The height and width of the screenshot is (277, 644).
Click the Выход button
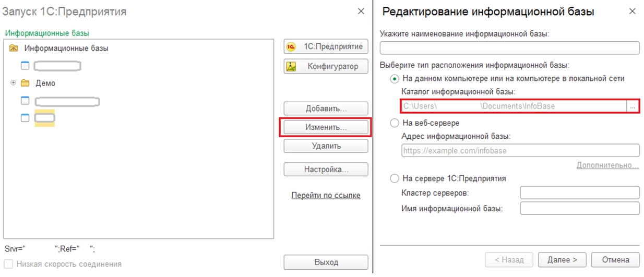click(x=326, y=262)
